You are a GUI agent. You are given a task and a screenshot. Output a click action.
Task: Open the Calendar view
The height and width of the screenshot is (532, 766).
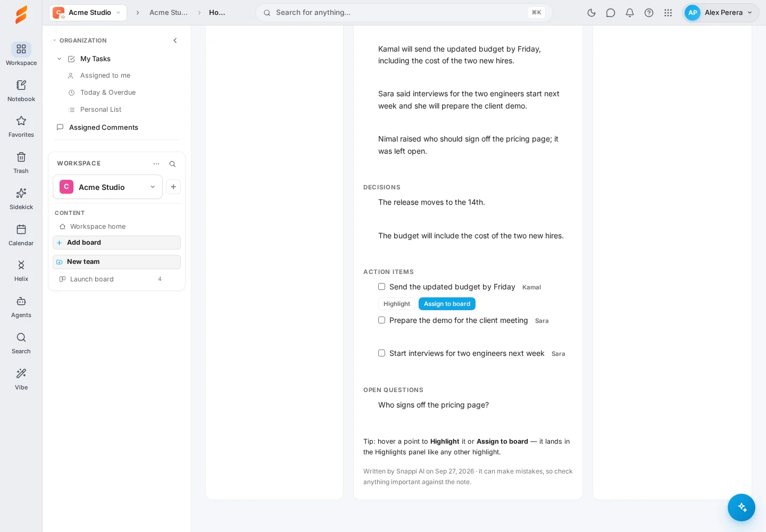21,235
